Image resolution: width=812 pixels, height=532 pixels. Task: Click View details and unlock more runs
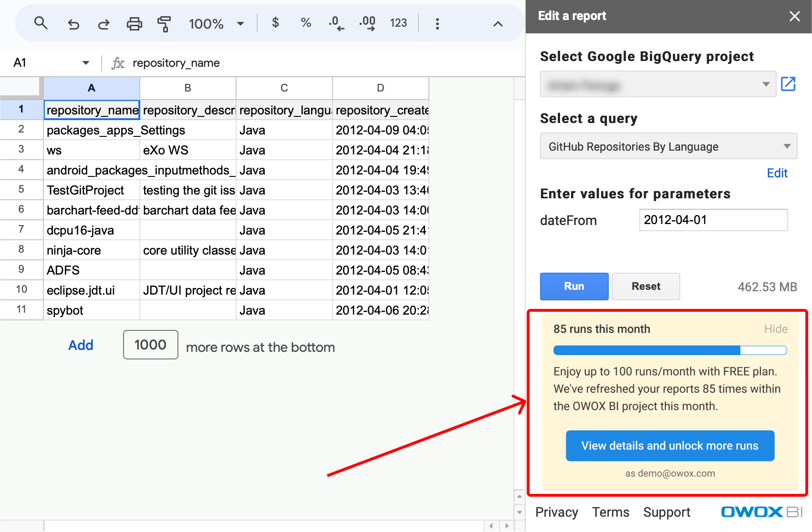point(670,446)
